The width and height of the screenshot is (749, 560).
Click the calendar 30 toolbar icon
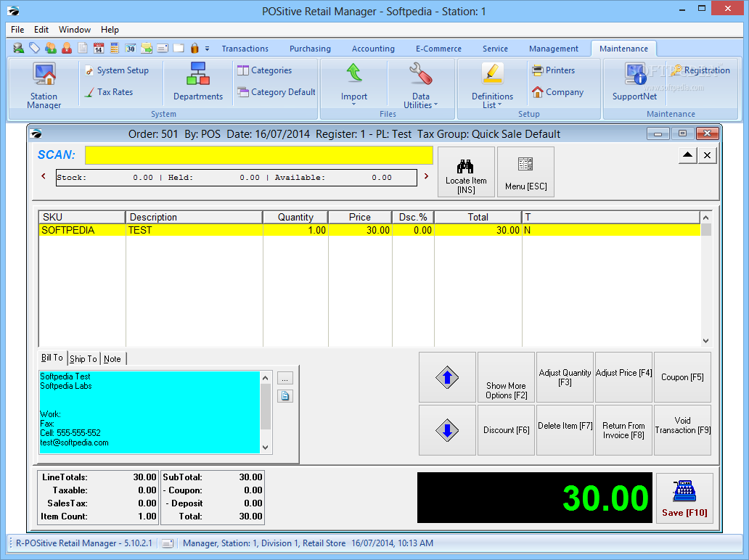(131, 48)
